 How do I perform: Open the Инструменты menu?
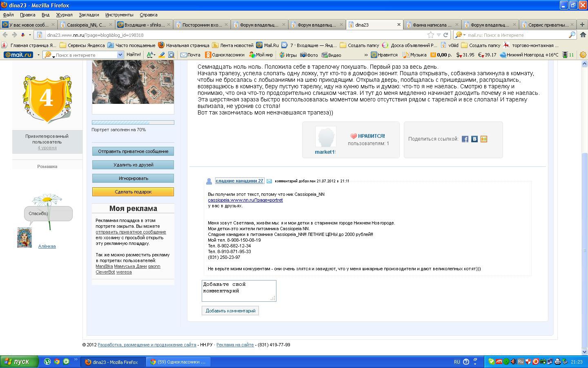point(119,15)
